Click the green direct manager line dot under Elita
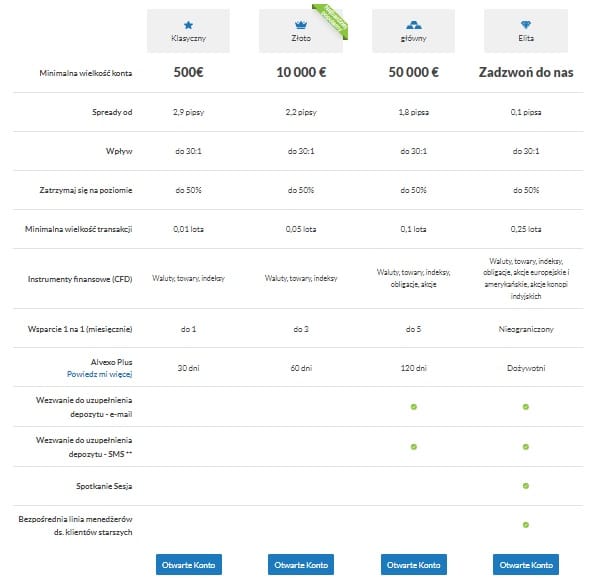The height and width of the screenshot is (588, 597). pos(526,525)
